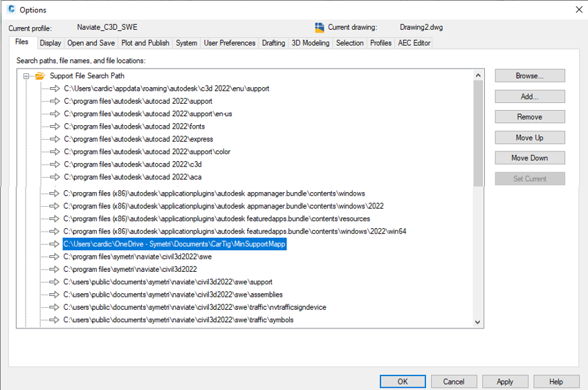Click the Support File Search Path label
Screen dimensions: 588x390
87,76
